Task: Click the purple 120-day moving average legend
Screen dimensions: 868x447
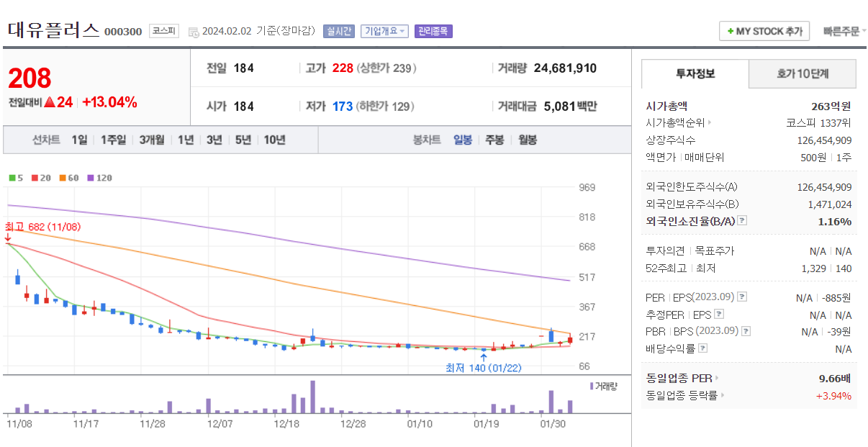Action: click(x=100, y=178)
